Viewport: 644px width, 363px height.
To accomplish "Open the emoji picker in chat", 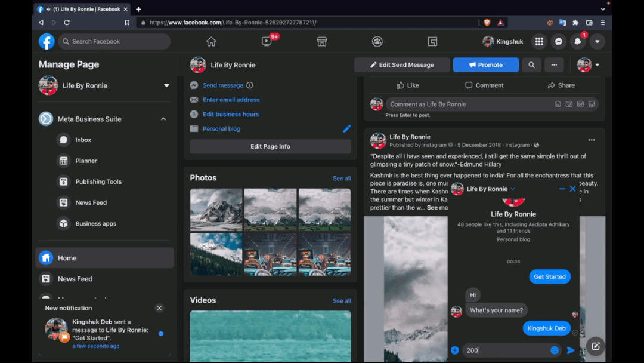I will tap(555, 350).
